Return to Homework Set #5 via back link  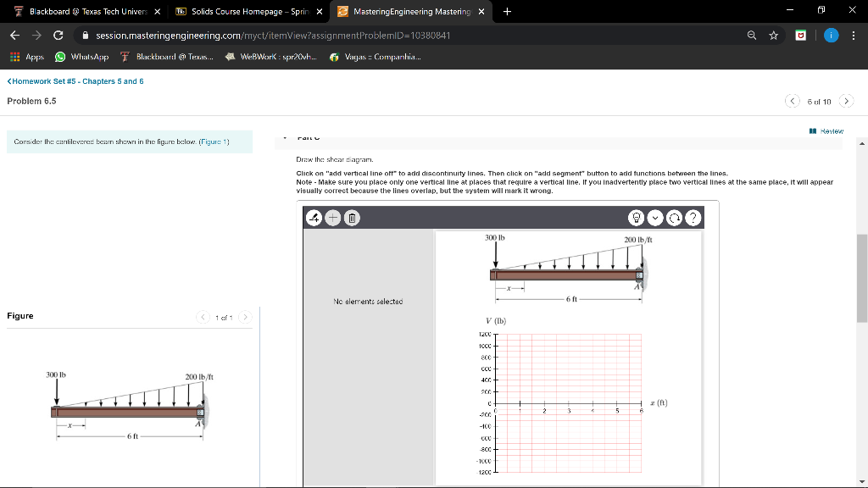tap(75, 80)
